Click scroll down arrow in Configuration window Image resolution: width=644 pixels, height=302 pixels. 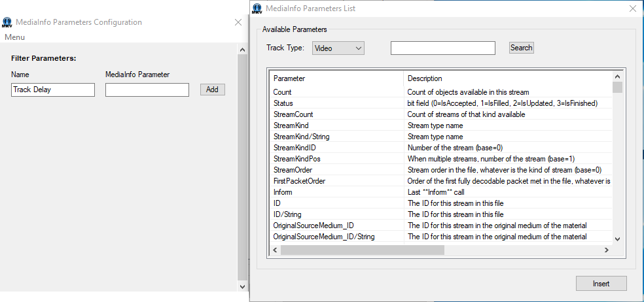coord(242,287)
